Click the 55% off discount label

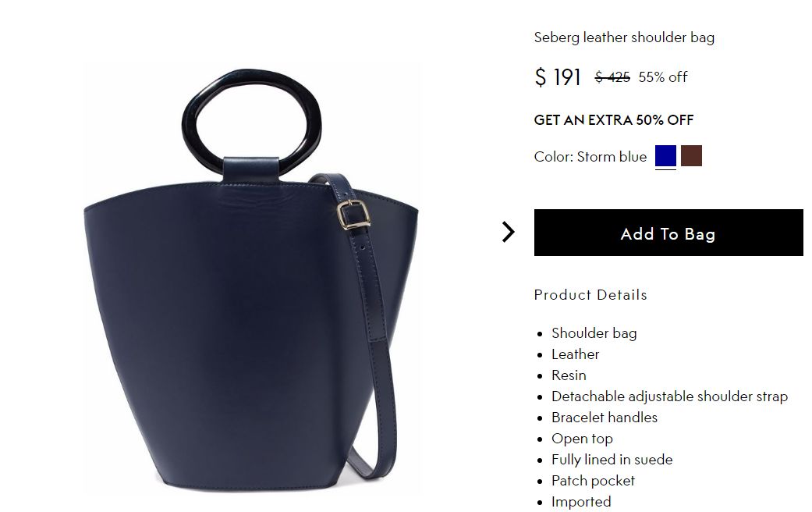(x=663, y=77)
